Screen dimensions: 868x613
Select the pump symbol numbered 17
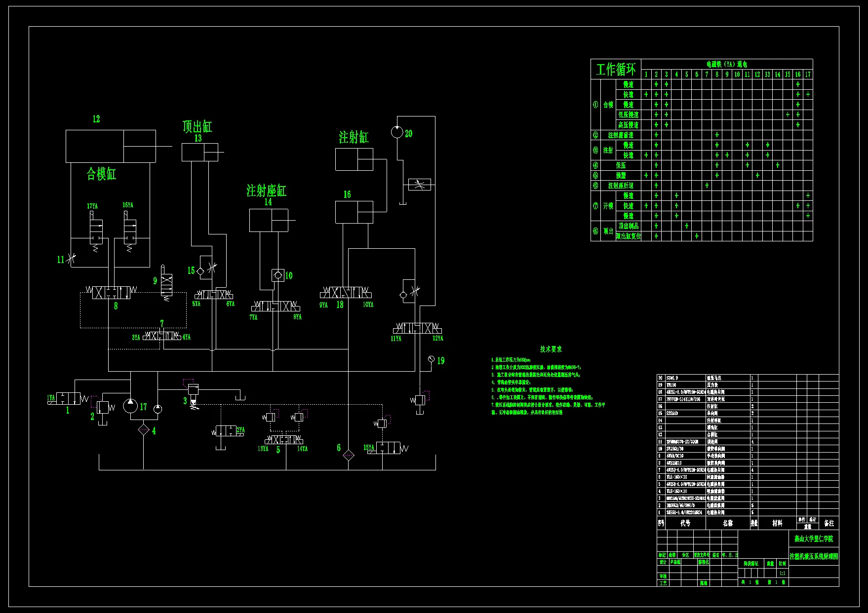[130, 406]
